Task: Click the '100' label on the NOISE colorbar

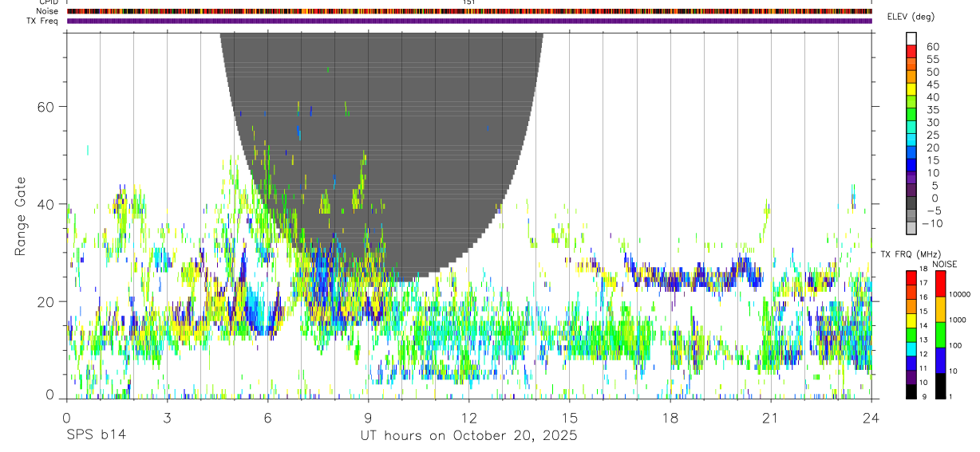Action: 956,345
